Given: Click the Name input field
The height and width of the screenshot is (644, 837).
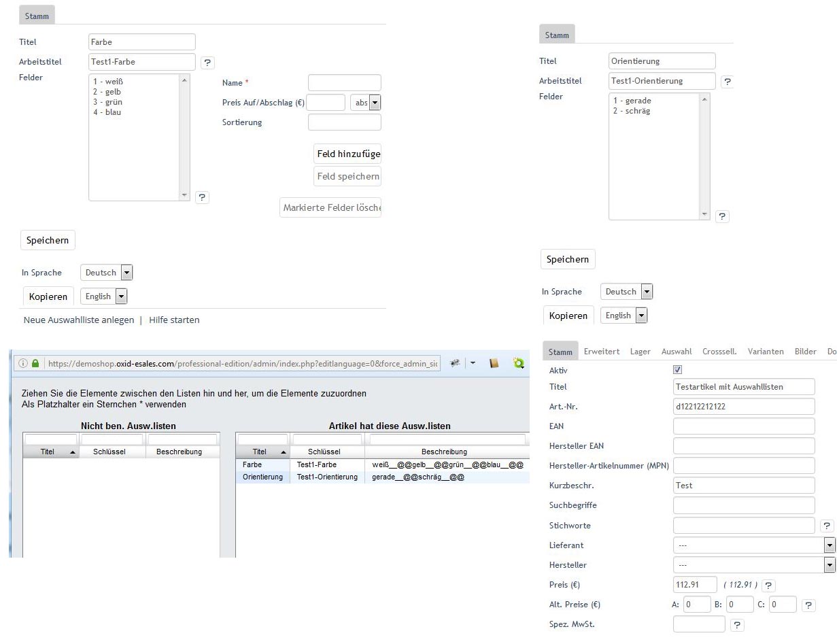Looking at the screenshot, I should (x=345, y=83).
